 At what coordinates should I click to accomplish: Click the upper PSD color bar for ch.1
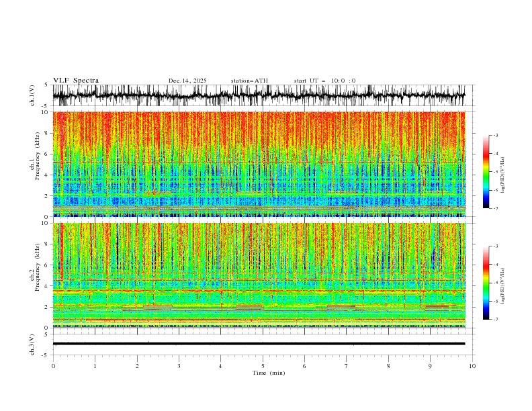(486, 172)
